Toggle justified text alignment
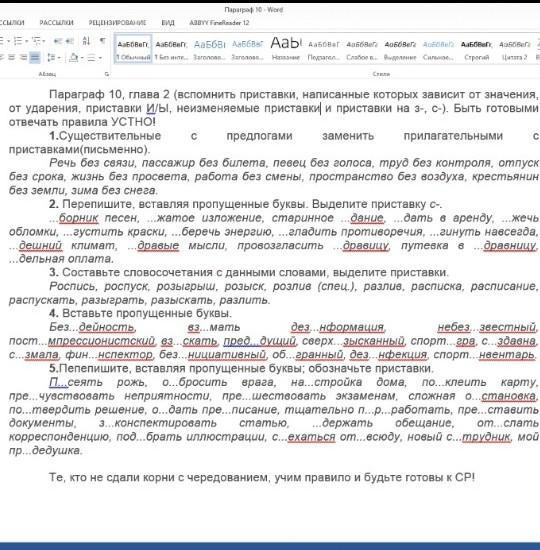Image resolution: width=540 pixels, height=550 pixels. [x=35, y=57]
